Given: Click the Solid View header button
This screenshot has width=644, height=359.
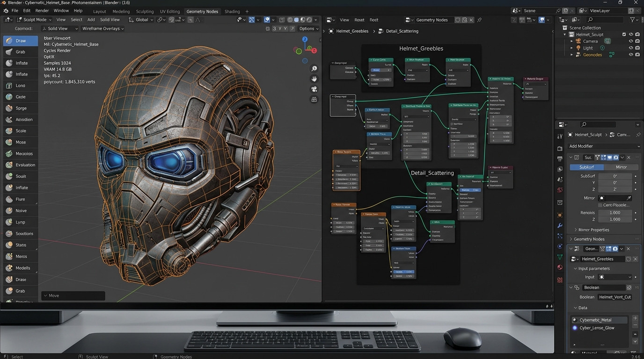Looking at the screenshot, I should click(110, 20).
